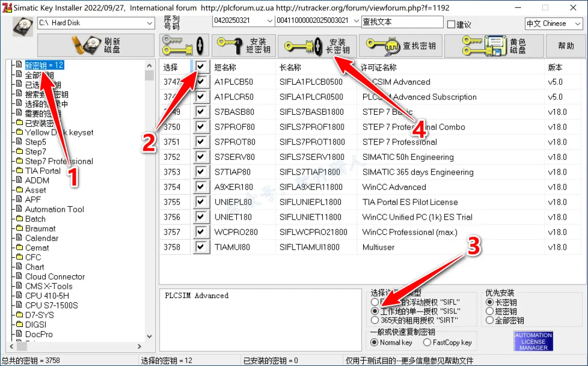Select 365天的租用授权 SIRT radio

(375, 320)
